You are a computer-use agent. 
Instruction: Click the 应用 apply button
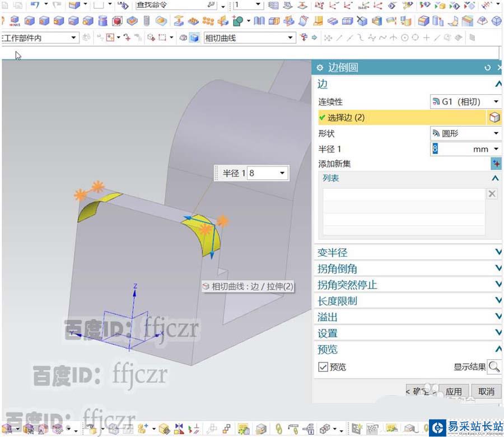[x=453, y=391]
